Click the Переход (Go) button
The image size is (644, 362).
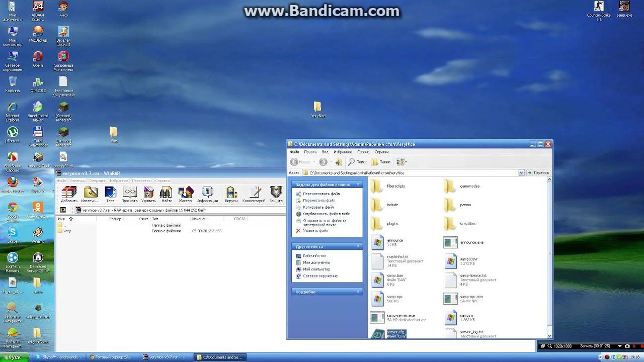(538, 172)
